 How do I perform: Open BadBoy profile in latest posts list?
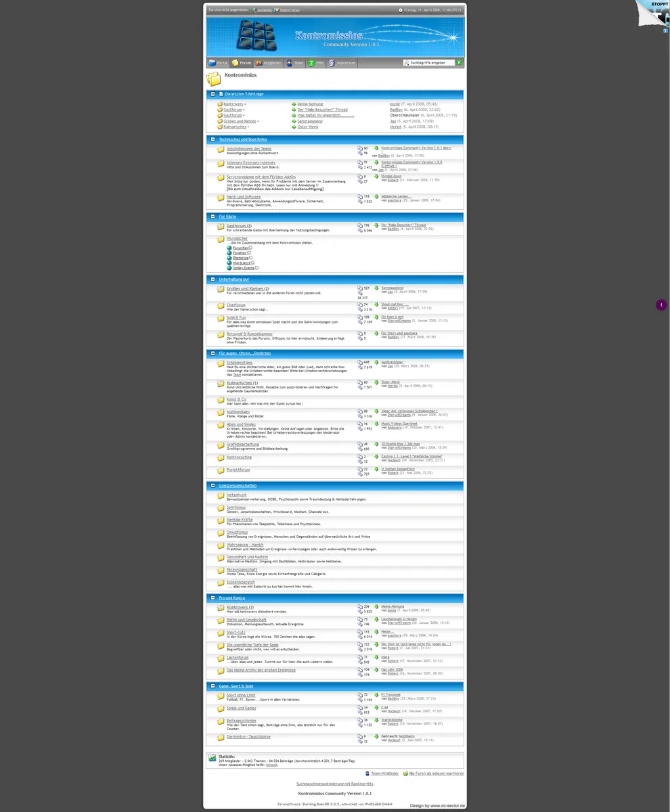tap(396, 110)
